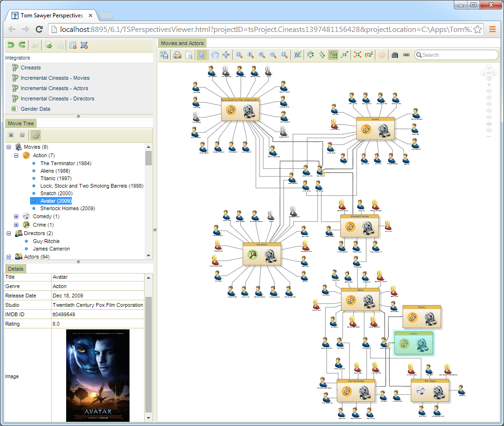Switch to the Movie Tree tab

pyautogui.click(x=21, y=123)
